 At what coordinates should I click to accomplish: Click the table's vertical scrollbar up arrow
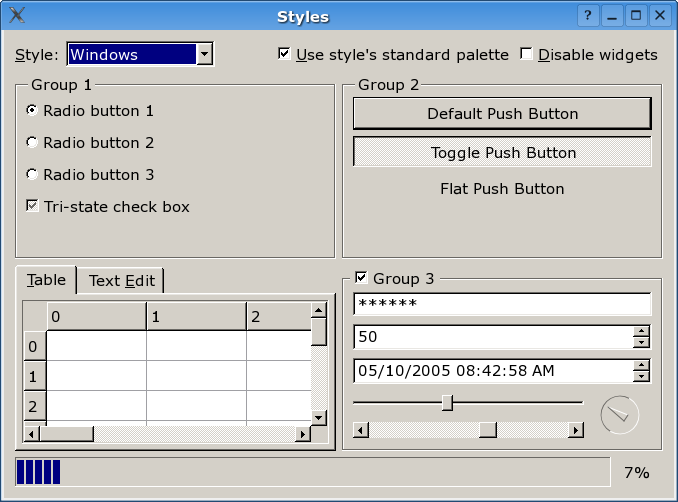click(x=319, y=310)
